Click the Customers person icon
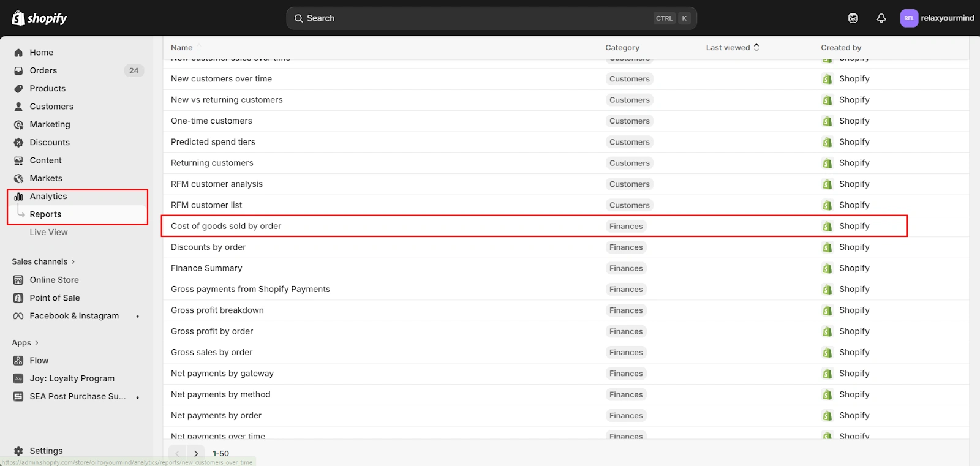 tap(18, 107)
